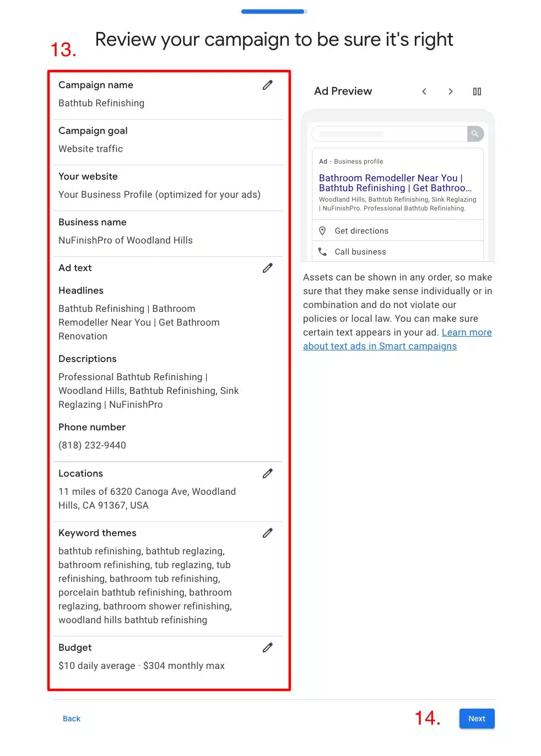Screen dimensions: 541x756
Task: Go Back to the previous step
Action: pos(72,719)
